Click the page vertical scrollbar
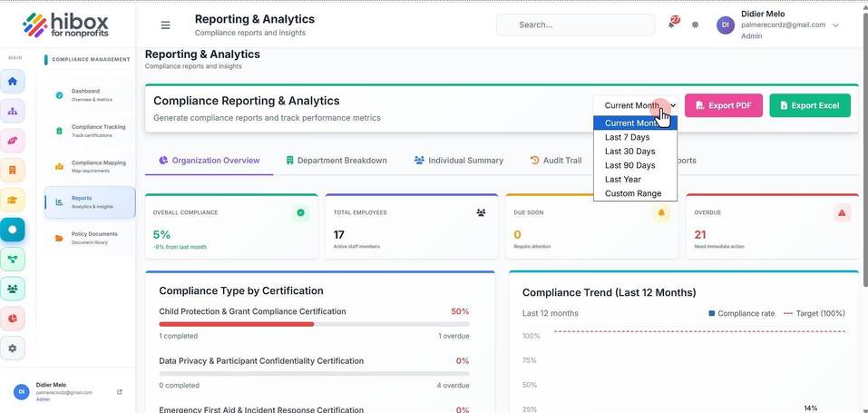The height and width of the screenshot is (413, 868). [864, 150]
